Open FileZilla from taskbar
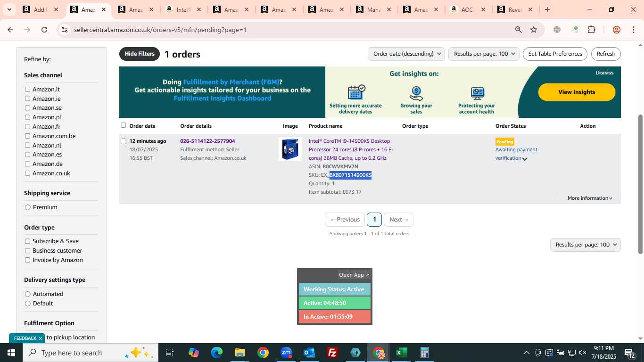The width and height of the screenshot is (644, 362). [x=332, y=353]
